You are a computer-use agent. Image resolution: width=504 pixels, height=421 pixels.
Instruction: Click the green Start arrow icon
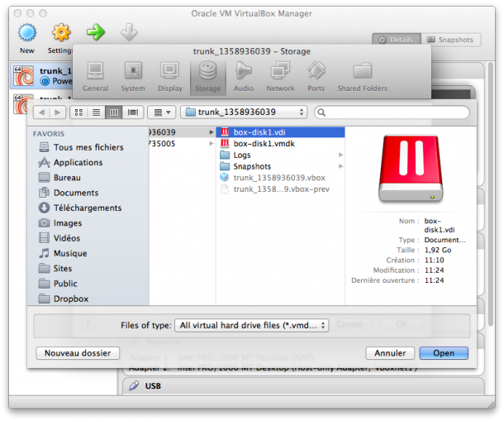click(96, 32)
